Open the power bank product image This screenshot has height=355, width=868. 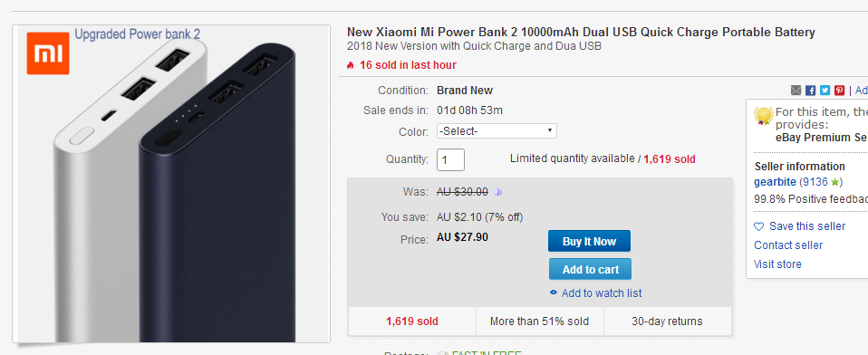coord(171,184)
